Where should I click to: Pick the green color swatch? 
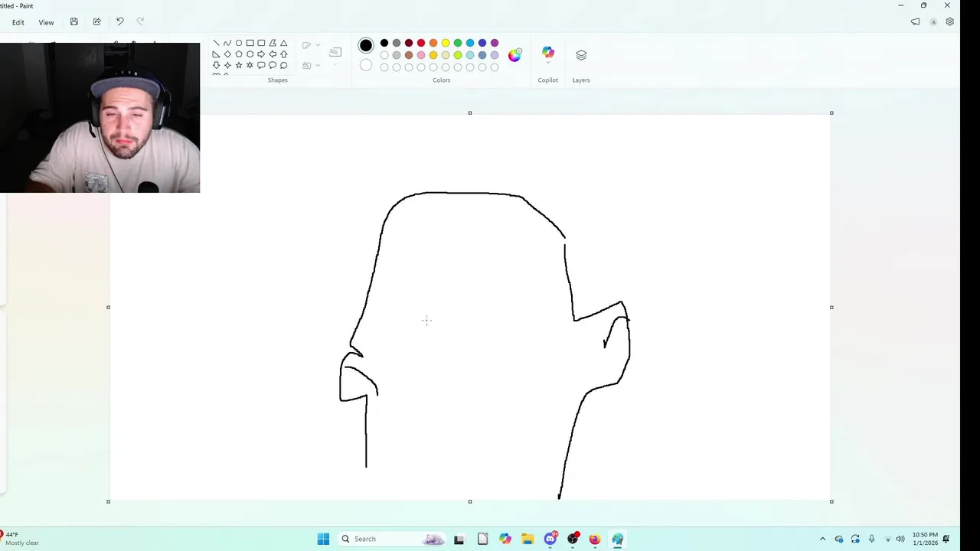coord(458,43)
